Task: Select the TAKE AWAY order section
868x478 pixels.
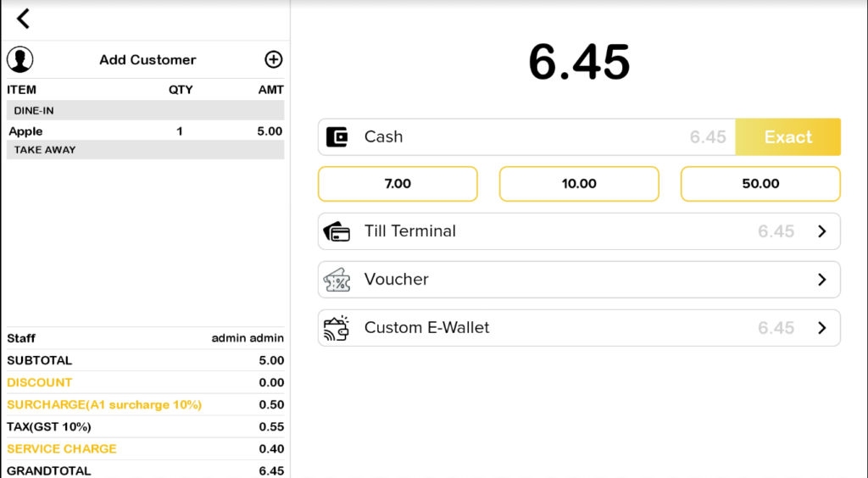Action: coord(145,150)
